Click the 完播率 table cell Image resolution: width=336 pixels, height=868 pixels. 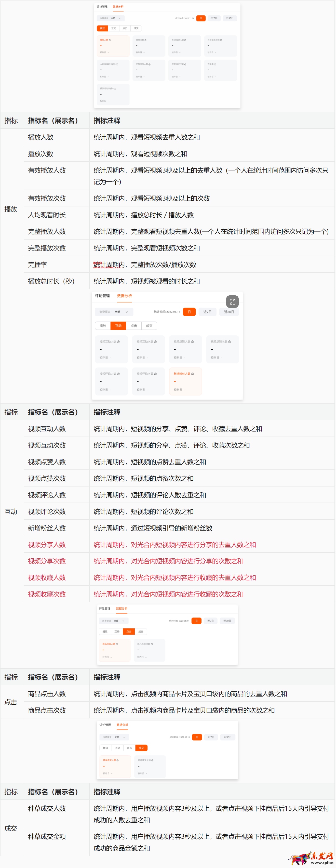tap(57, 265)
